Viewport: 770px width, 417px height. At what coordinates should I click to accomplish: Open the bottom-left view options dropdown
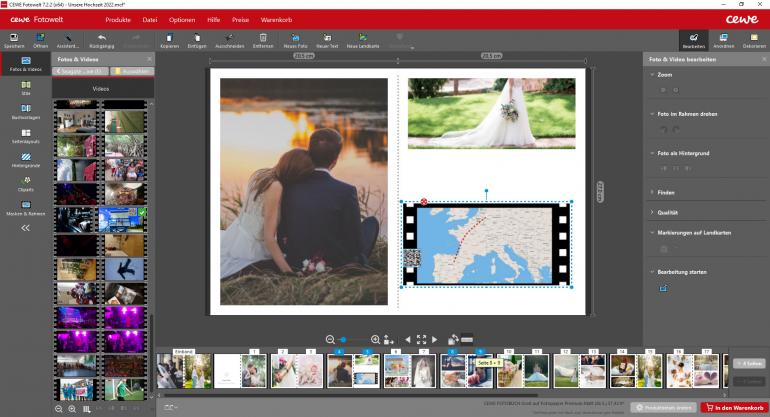[x=171, y=407]
